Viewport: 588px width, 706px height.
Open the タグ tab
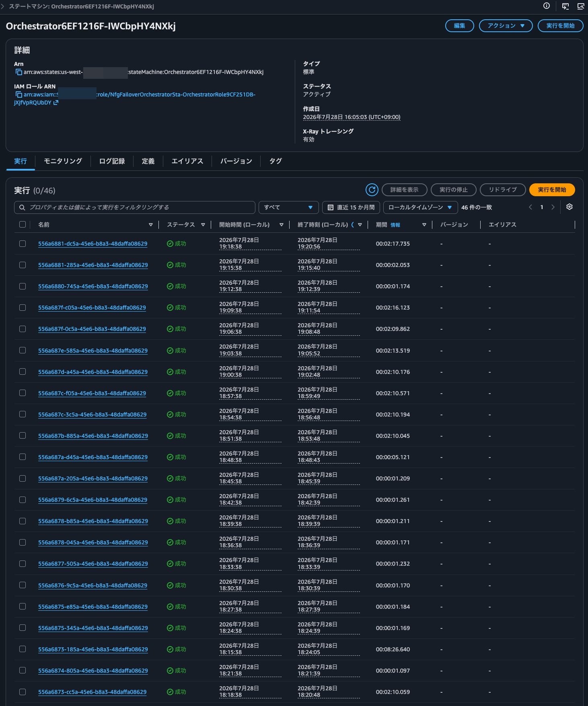(275, 161)
